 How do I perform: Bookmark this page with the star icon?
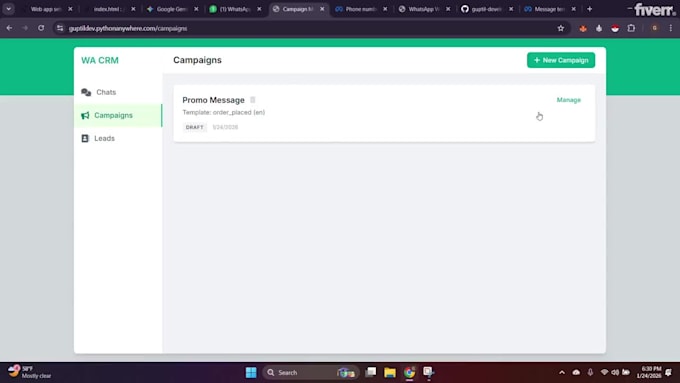pos(561,28)
